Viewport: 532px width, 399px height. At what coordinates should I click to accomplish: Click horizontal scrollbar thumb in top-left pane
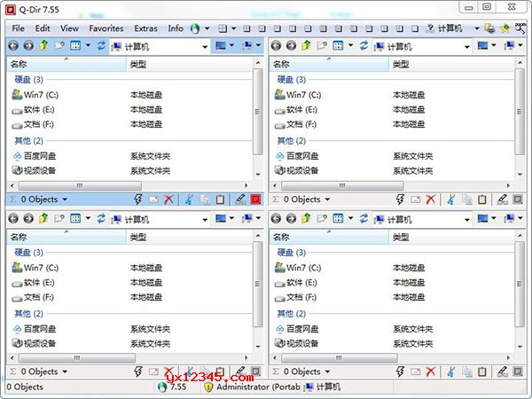tap(80, 185)
